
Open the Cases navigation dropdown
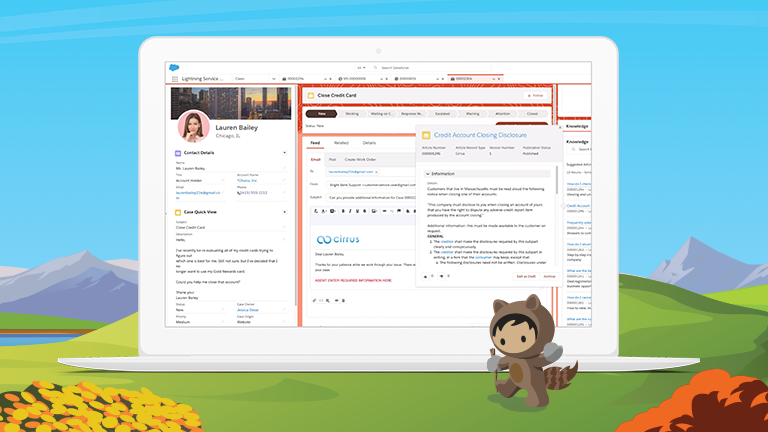[275, 78]
